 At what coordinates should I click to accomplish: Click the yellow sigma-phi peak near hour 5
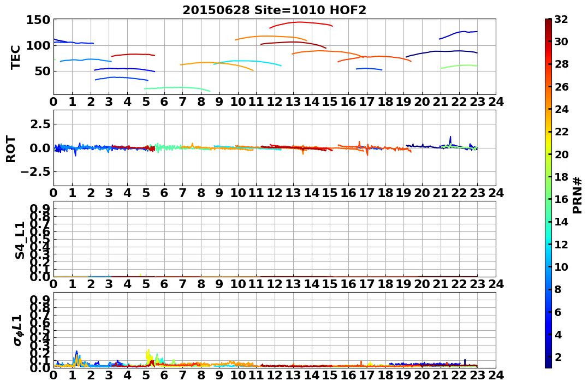148,354
